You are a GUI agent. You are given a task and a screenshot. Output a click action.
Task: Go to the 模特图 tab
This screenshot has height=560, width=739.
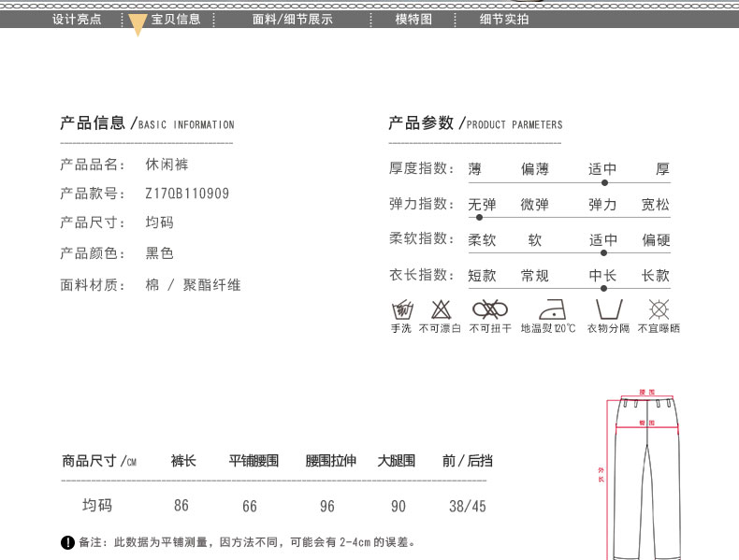click(413, 19)
